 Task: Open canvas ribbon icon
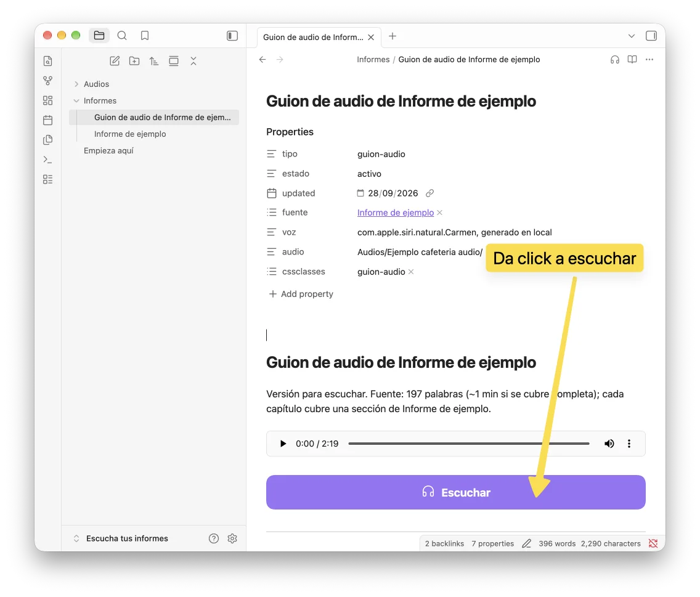coord(48,100)
